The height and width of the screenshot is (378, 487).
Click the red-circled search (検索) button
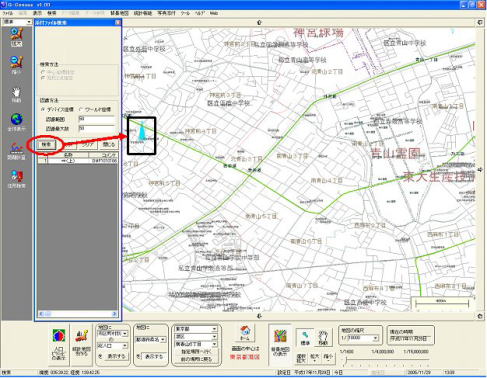(x=46, y=145)
